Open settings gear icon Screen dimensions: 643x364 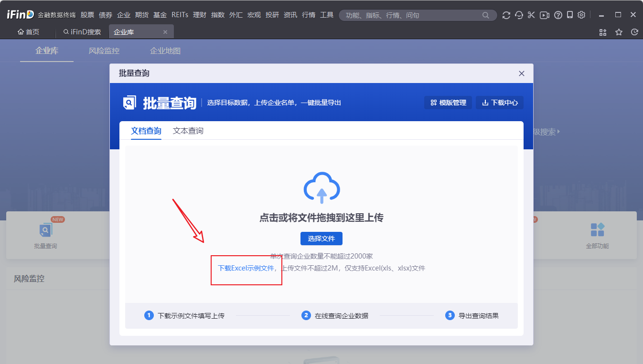[581, 15]
